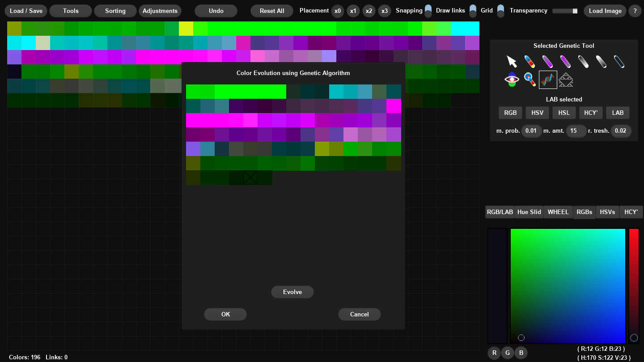
Task: Select the Sierpinski triangle fractal tool
Action: 566,79
